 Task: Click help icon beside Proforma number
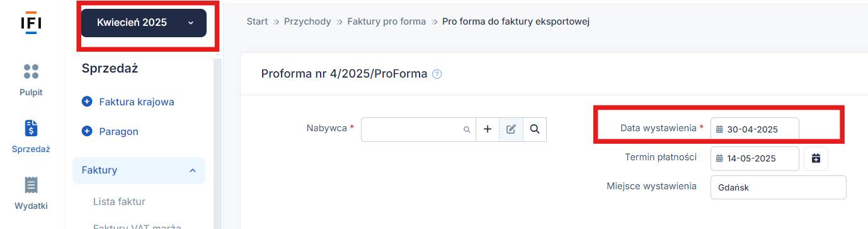click(437, 74)
